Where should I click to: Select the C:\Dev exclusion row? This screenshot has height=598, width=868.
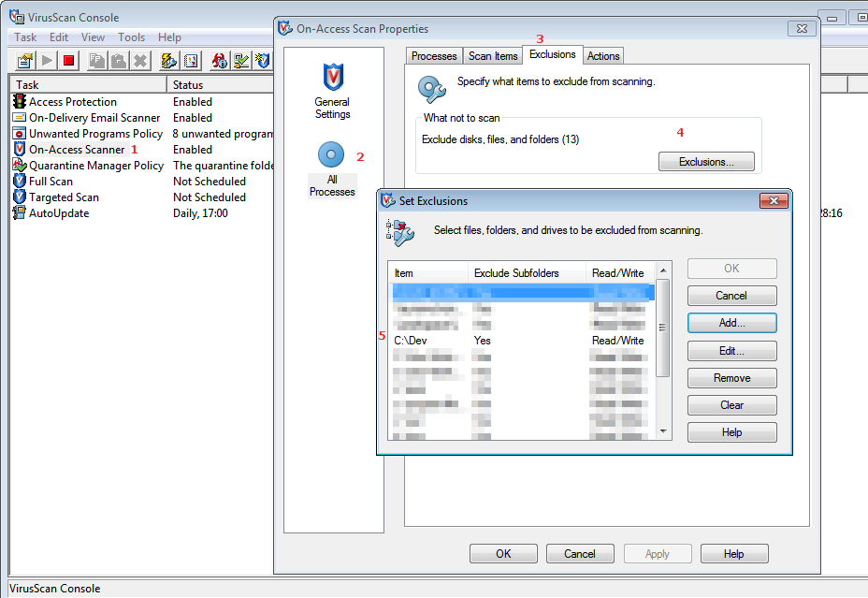[x=523, y=341]
